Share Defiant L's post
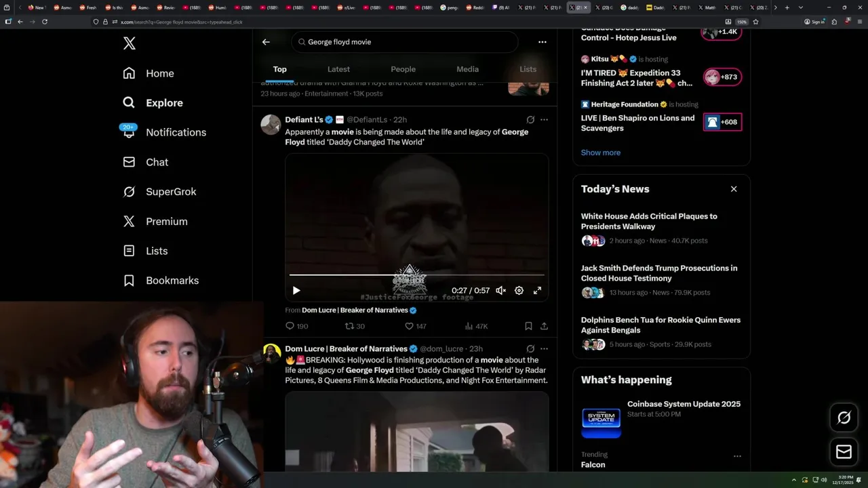The image size is (868, 488). tap(544, 326)
